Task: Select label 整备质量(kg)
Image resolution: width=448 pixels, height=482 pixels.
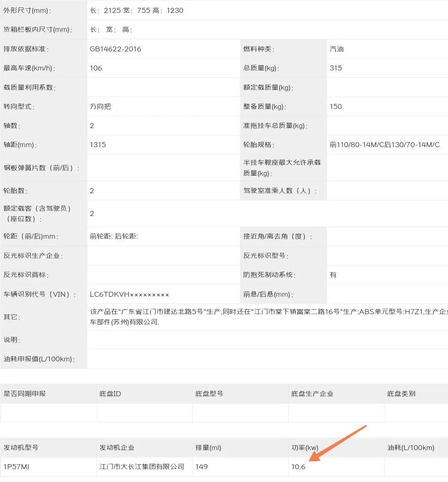Action: (265, 107)
